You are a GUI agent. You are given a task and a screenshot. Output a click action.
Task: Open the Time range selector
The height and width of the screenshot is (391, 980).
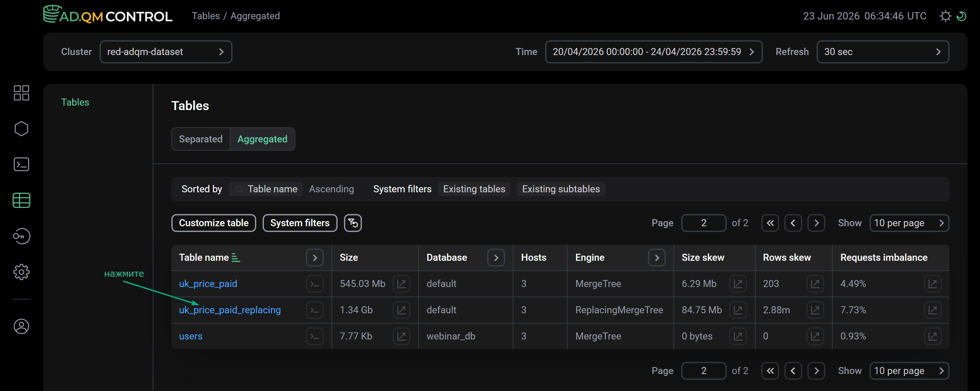654,52
